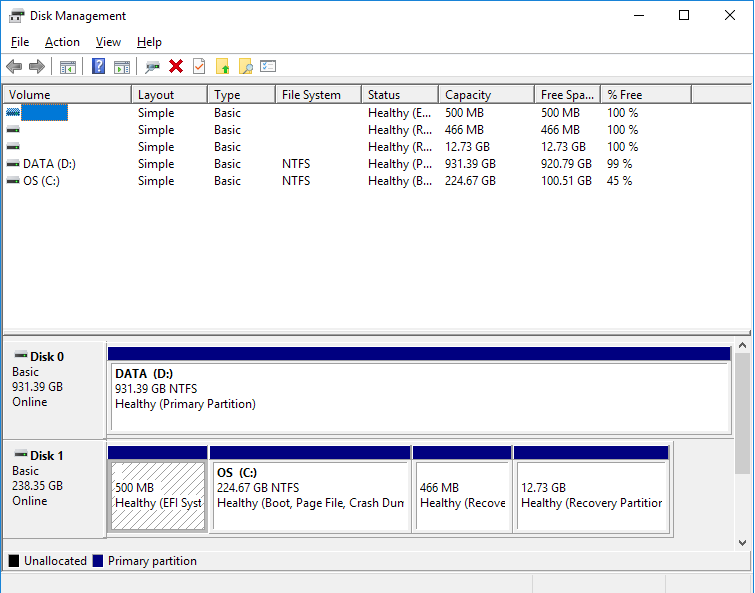755x593 pixels.
Task: Open Help via the blue question icon
Action: click(98, 66)
